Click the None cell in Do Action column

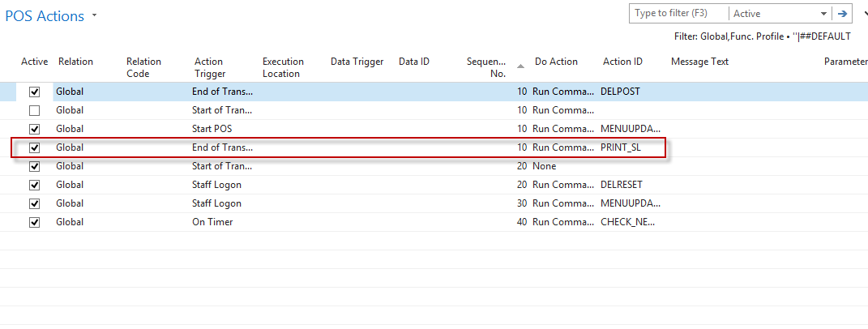[x=544, y=166]
